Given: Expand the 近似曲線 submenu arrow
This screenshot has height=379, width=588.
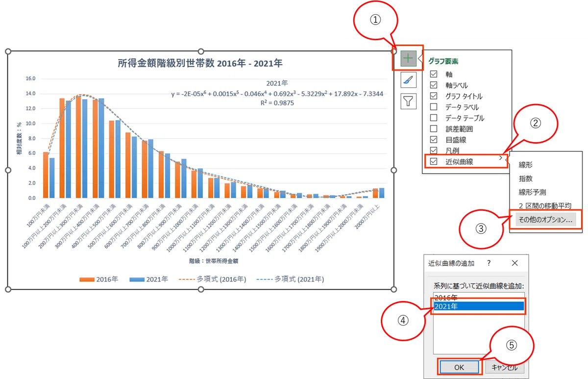Looking at the screenshot, I should (500, 158).
